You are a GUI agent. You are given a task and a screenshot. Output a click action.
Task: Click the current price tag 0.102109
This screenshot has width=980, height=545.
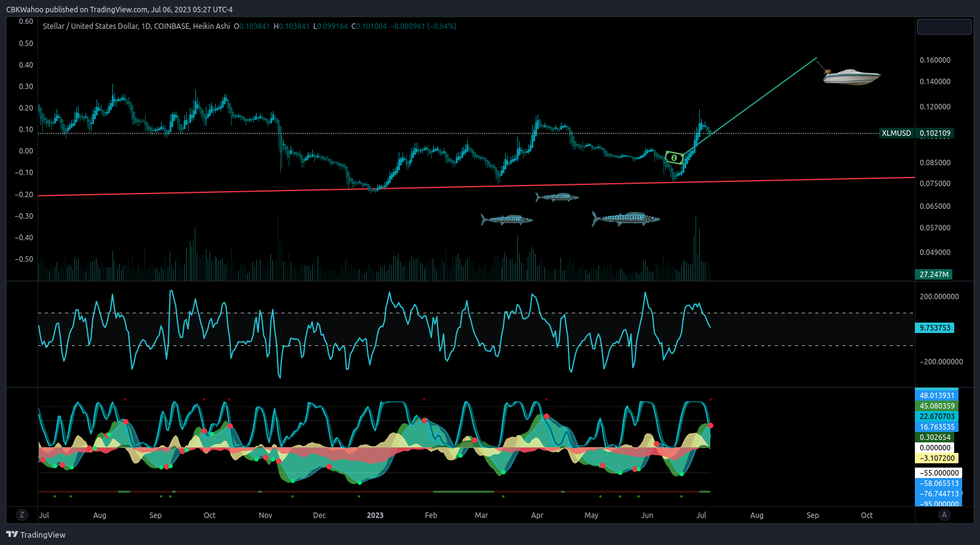(x=935, y=133)
